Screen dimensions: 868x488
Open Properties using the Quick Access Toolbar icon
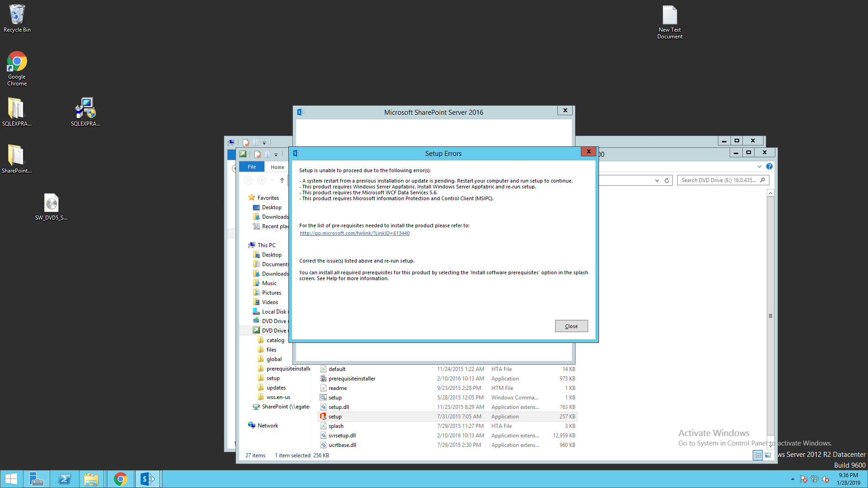pos(257,154)
